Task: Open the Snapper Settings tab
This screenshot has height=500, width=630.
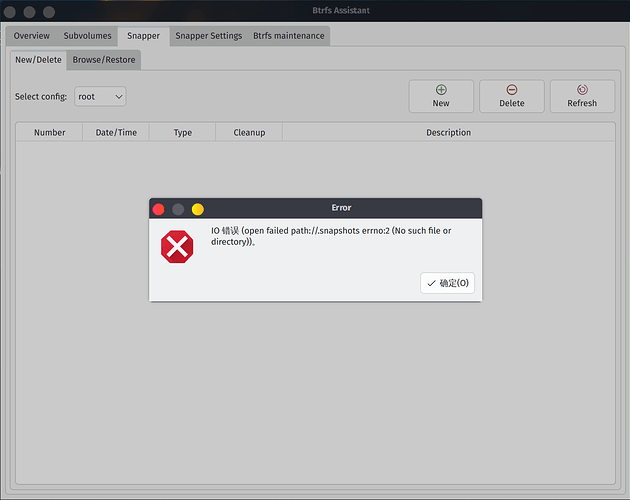Action: (209, 36)
